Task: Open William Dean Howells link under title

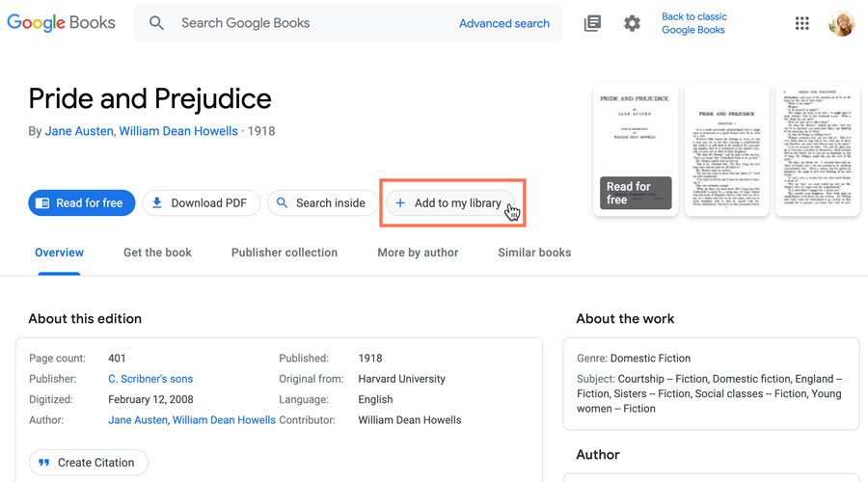Action: [178, 131]
